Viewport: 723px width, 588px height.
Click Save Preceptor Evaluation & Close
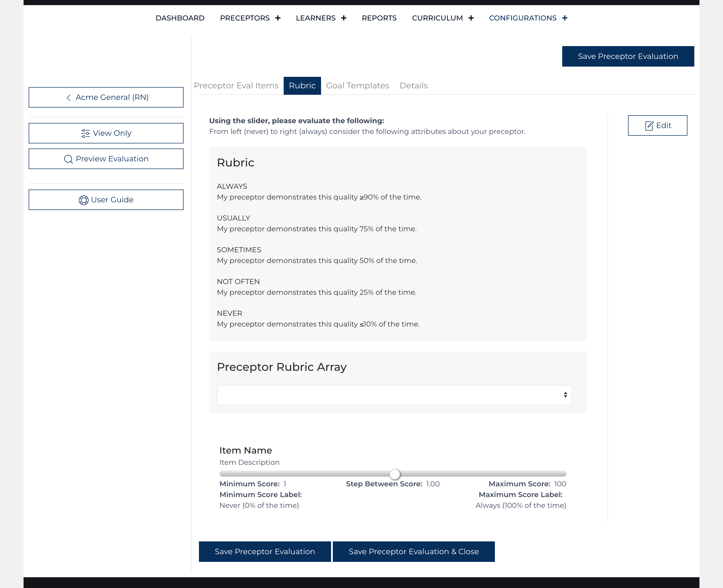(413, 551)
